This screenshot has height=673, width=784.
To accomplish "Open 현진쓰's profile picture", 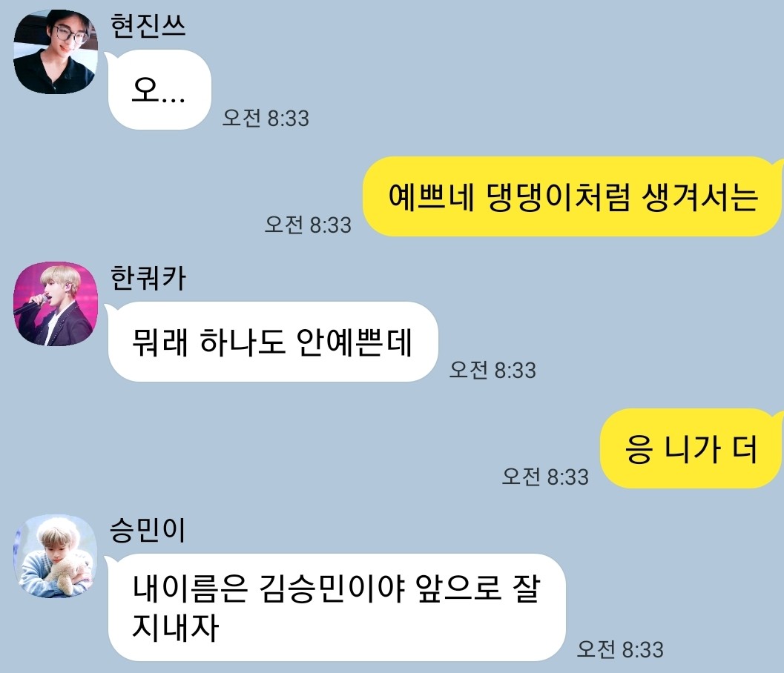I will point(56,52).
